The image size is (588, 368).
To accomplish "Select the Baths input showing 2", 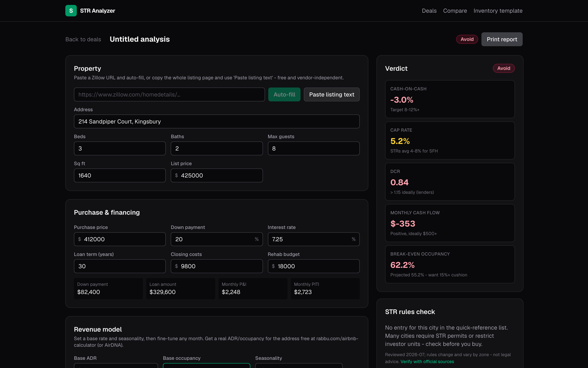I will 217,148.
